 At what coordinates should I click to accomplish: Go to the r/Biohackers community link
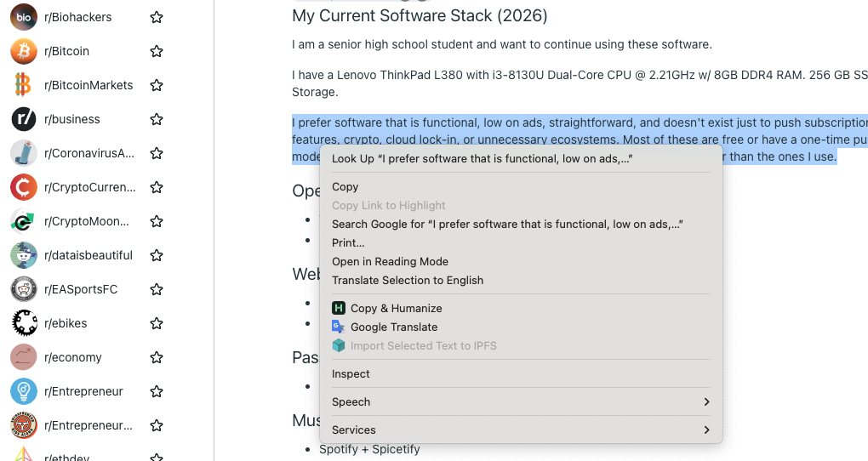(x=77, y=17)
